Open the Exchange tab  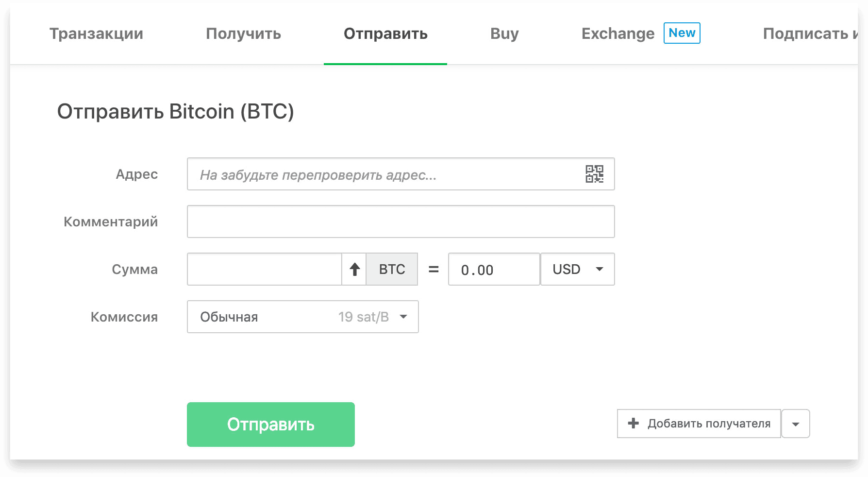click(x=618, y=34)
